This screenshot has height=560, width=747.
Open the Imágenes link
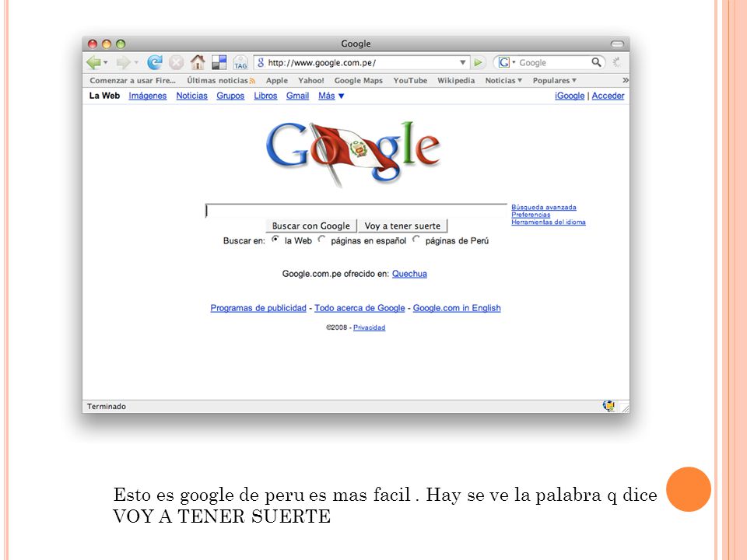coord(148,96)
